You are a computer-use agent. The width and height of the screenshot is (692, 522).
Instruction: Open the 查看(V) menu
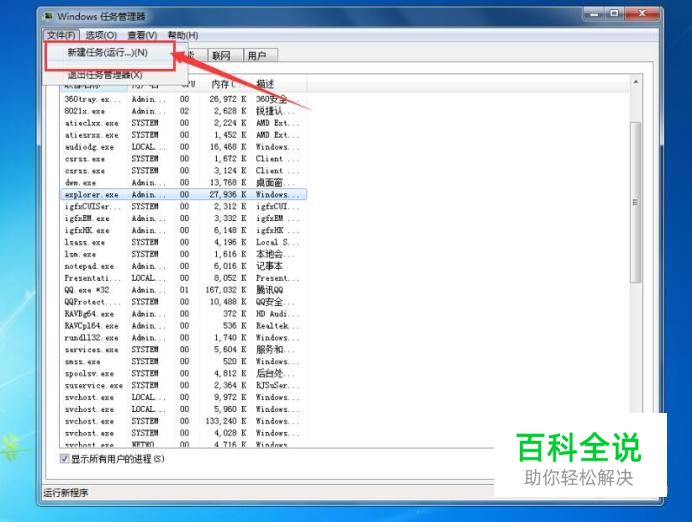[x=142, y=35]
